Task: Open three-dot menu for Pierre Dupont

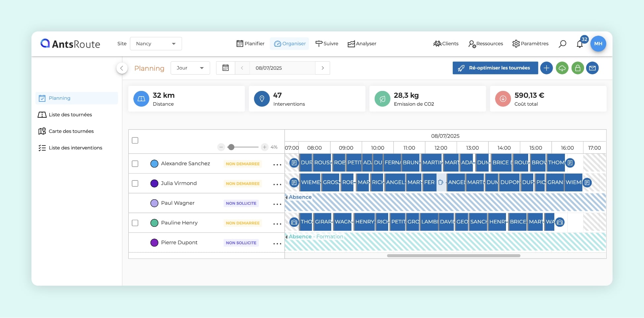Action: [277, 244]
